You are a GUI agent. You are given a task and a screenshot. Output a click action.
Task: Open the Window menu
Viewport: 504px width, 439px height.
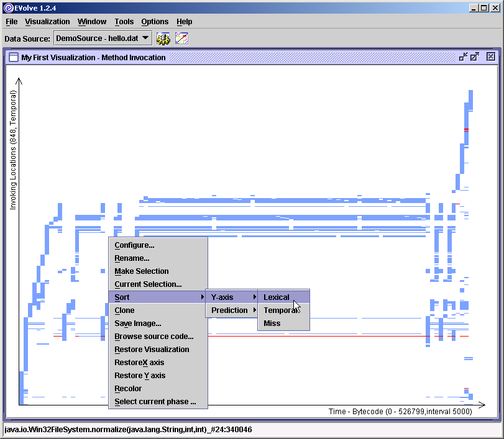pos(92,22)
